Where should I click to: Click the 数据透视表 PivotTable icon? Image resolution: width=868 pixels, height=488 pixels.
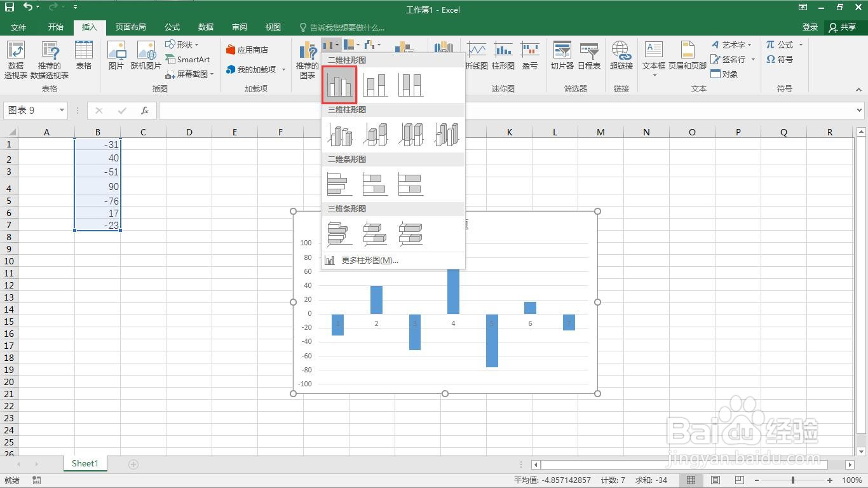(x=15, y=60)
